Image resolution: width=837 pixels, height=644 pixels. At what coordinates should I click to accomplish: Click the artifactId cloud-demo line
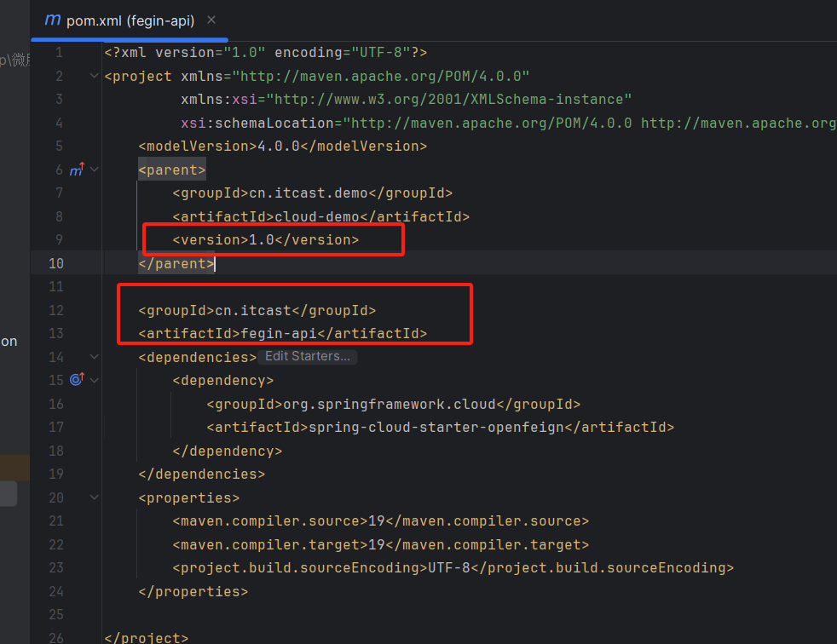(x=320, y=216)
